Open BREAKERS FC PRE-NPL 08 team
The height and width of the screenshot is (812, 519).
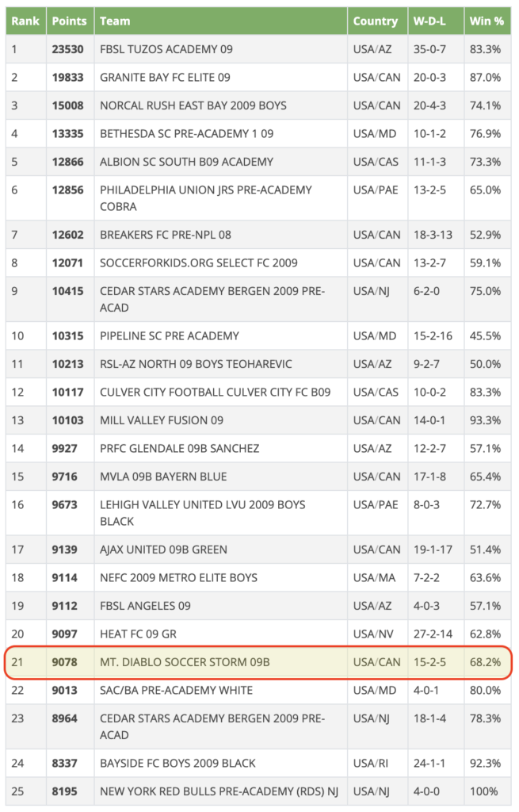[166, 235]
